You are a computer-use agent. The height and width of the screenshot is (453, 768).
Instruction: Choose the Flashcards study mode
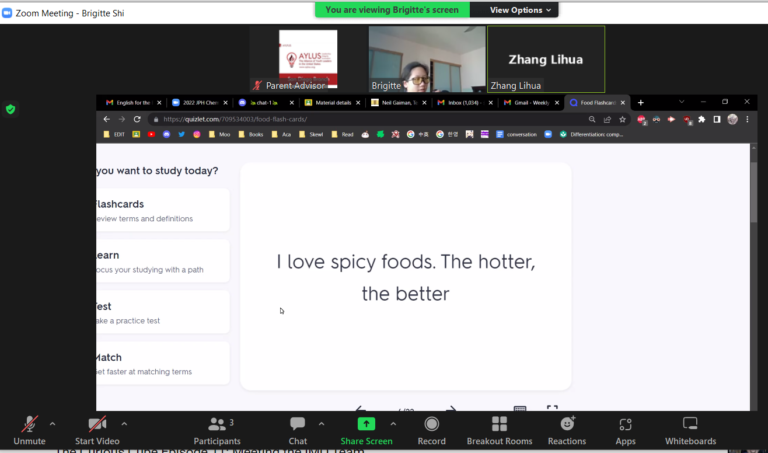pyautogui.click(x=163, y=210)
